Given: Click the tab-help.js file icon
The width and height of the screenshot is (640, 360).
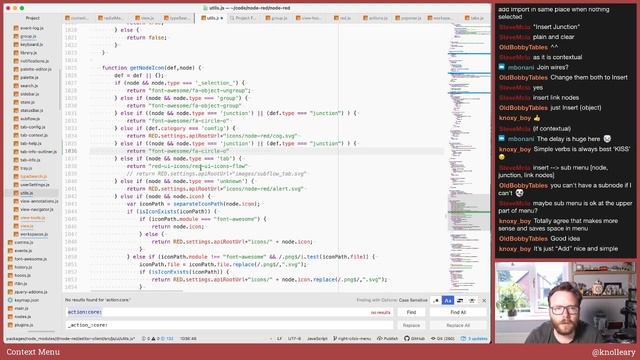Looking at the screenshot, I should 16,143.
